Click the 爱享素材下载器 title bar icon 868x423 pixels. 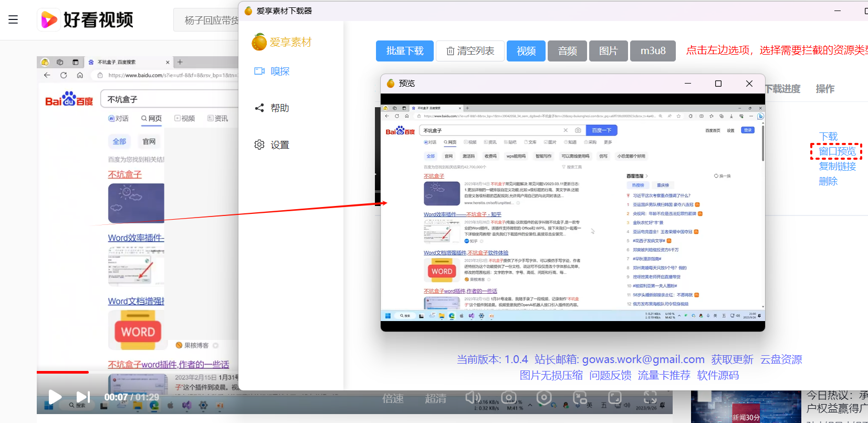(x=248, y=11)
